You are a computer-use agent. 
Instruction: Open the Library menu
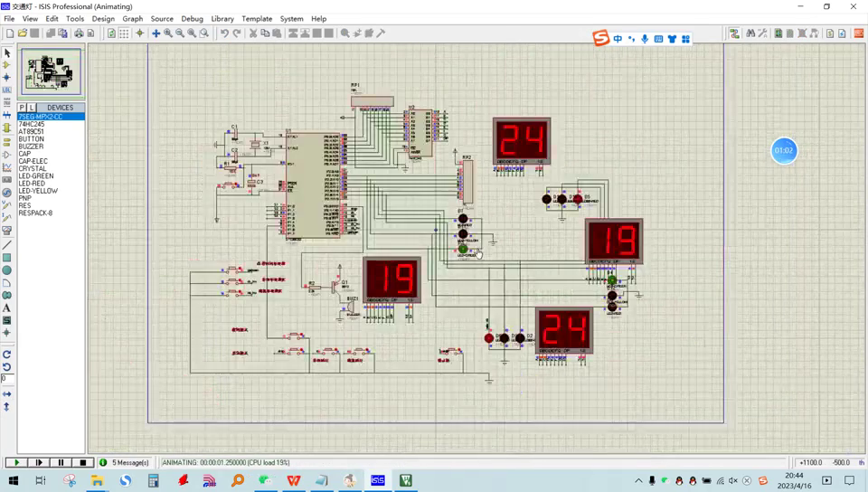pos(222,18)
